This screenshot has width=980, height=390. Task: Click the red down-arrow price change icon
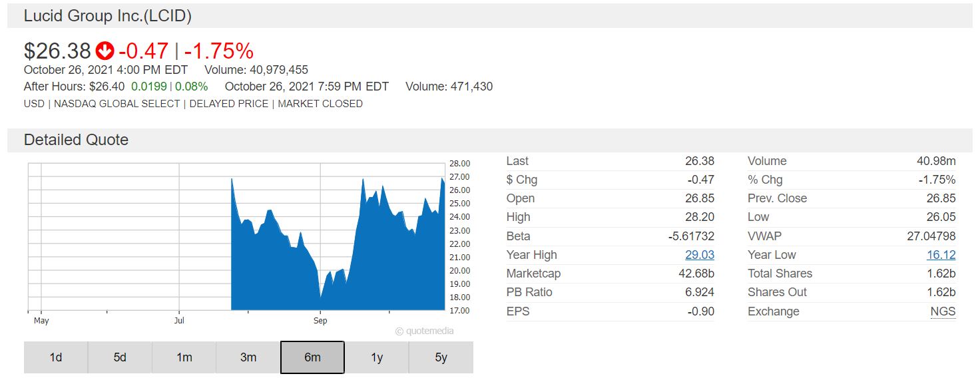(x=105, y=51)
